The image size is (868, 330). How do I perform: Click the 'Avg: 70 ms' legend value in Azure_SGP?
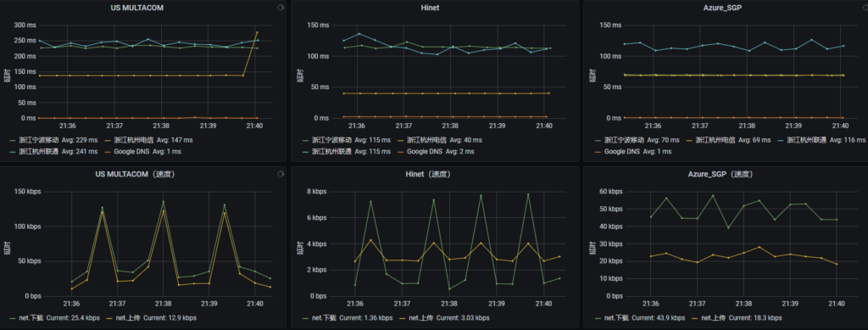click(x=664, y=140)
